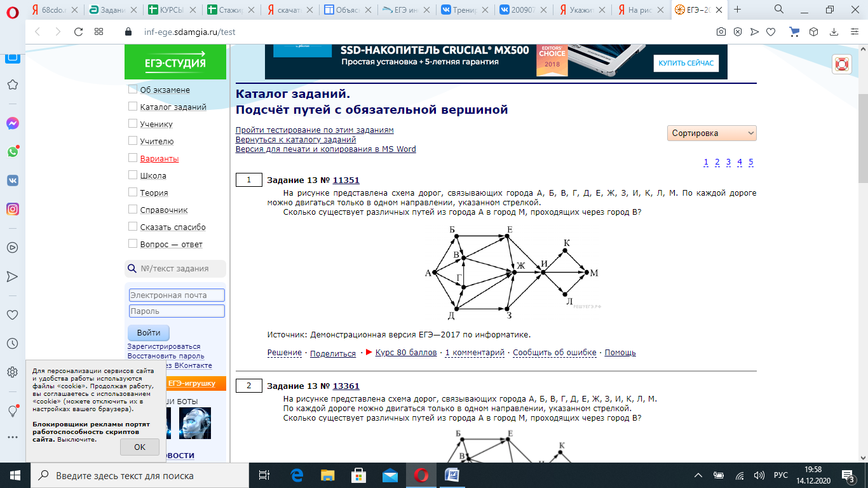Image resolution: width=868 pixels, height=488 pixels.
Task: Open "Версия для печати и копирования в MS Word"
Action: [x=326, y=149]
